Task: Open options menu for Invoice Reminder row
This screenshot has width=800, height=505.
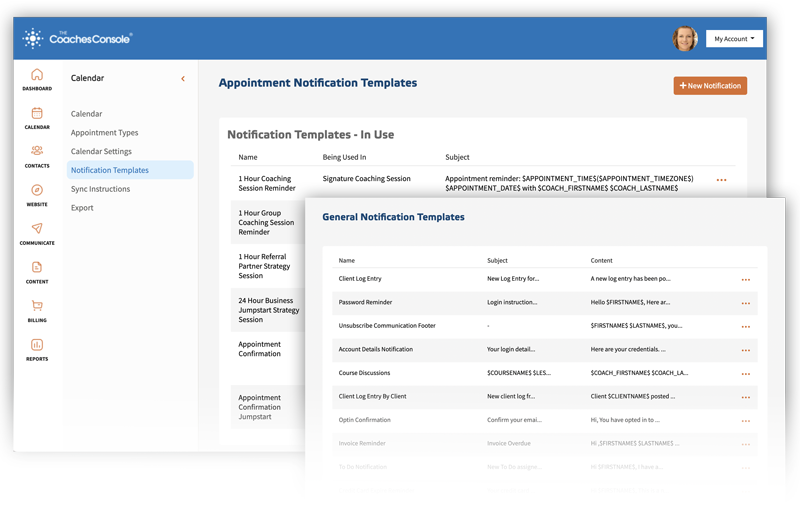Action: point(746,444)
